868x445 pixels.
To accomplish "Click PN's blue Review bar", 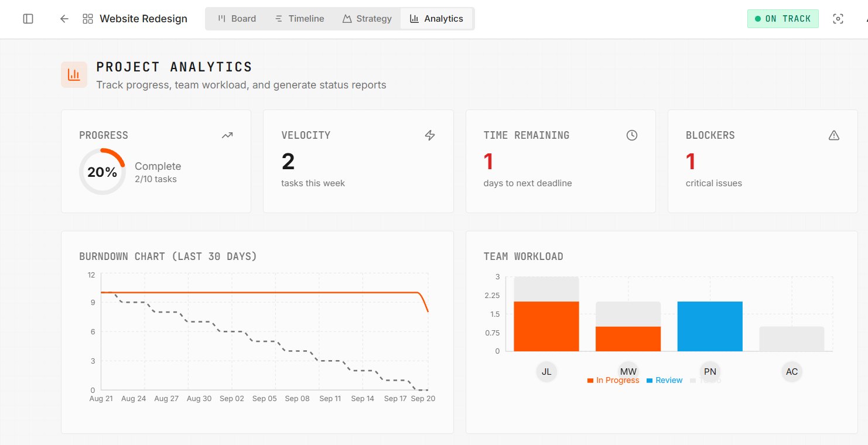I will click(710, 326).
